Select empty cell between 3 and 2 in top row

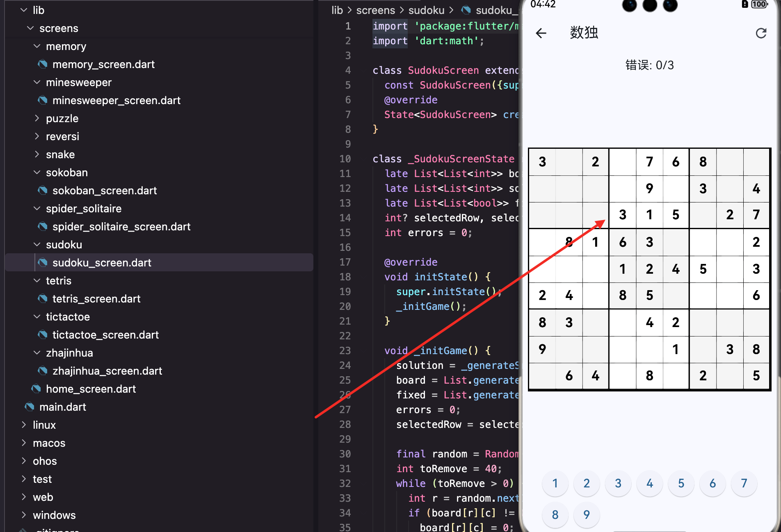pyautogui.click(x=569, y=162)
